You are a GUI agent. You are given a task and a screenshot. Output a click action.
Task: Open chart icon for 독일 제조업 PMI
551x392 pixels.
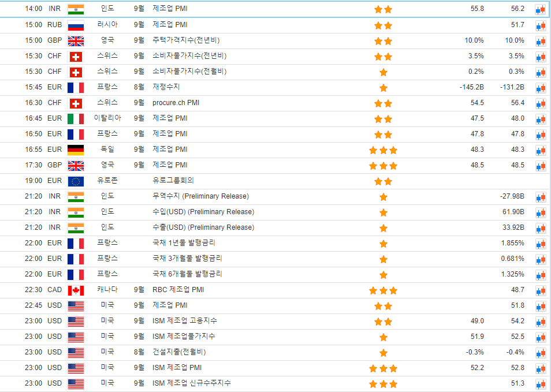[x=540, y=150]
